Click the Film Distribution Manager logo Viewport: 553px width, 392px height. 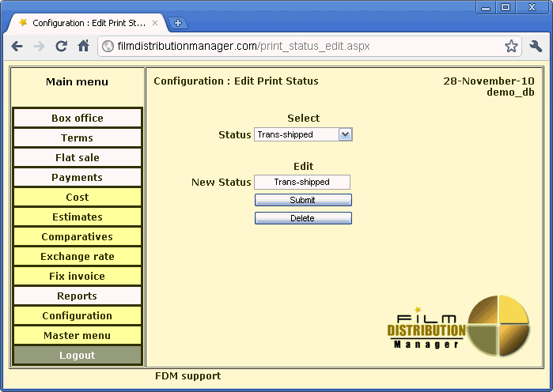(458, 326)
